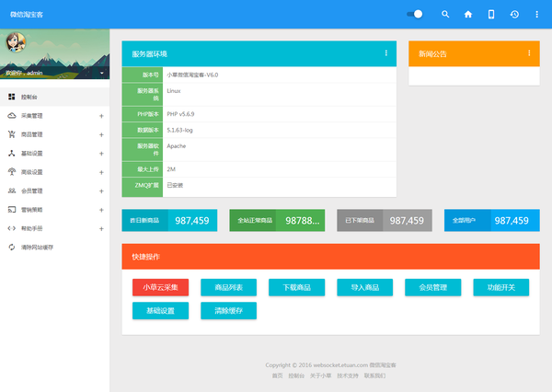This screenshot has height=392, width=552.
Task: Go to home via the house icon
Action: pyautogui.click(x=468, y=15)
